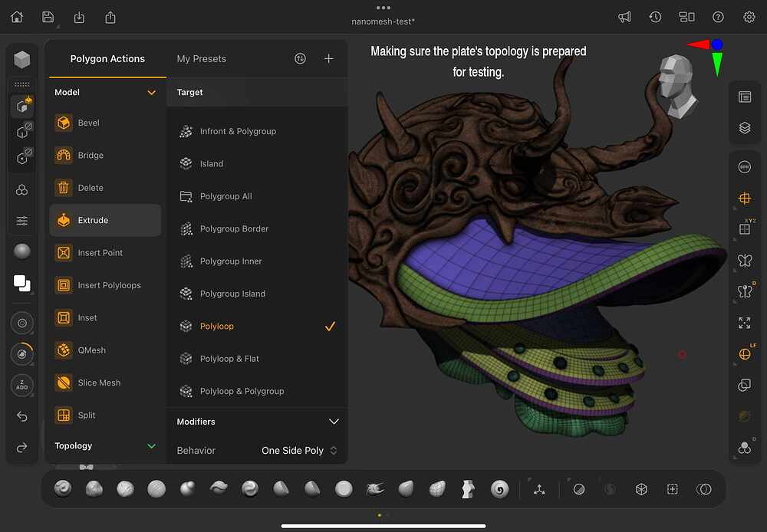
Task: Add a new preset with the plus icon
Action: coord(329,59)
